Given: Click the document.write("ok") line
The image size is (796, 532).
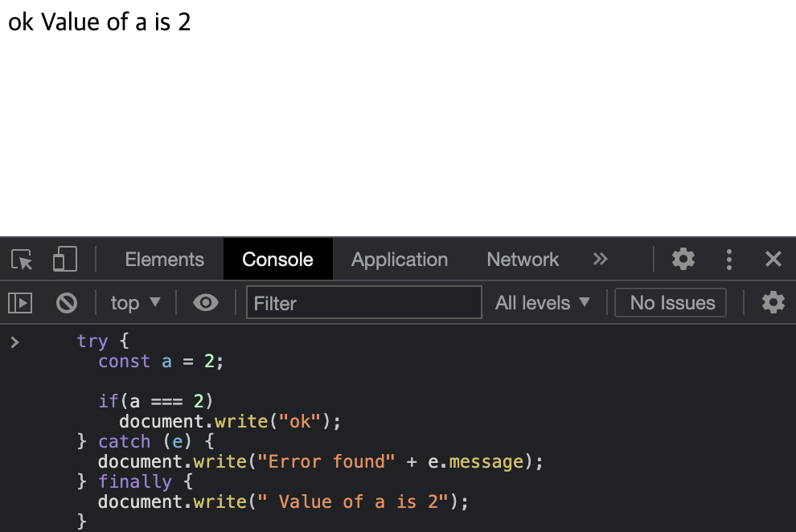Looking at the screenshot, I should (x=230, y=421).
